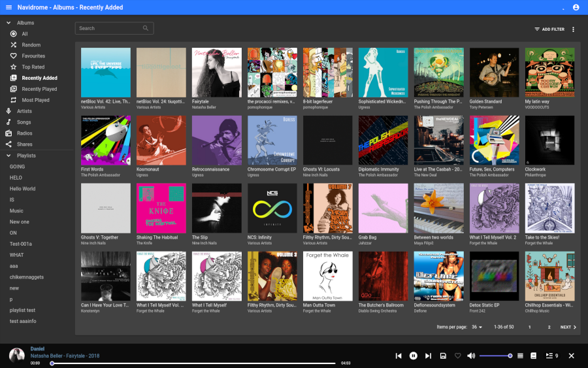588x368 pixels.
Task: Toggle the play order mode button
Action: coord(521,356)
